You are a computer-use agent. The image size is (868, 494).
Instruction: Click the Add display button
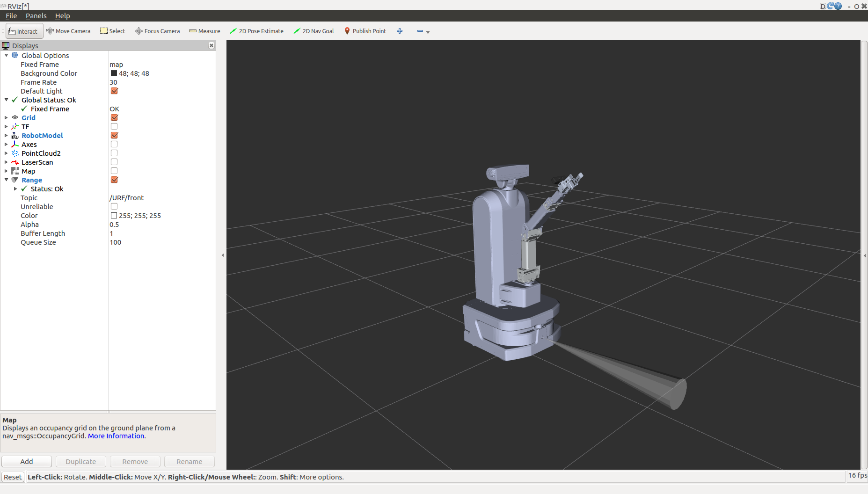pos(27,462)
